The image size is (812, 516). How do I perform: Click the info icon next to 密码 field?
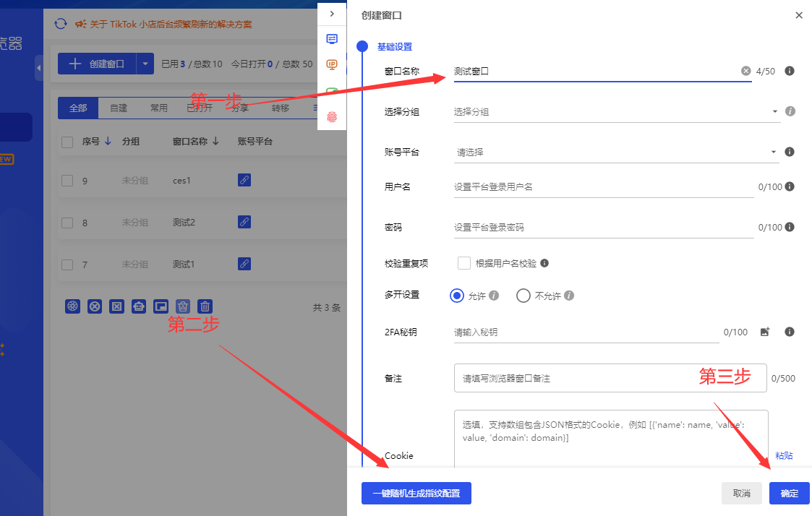click(790, 227)
